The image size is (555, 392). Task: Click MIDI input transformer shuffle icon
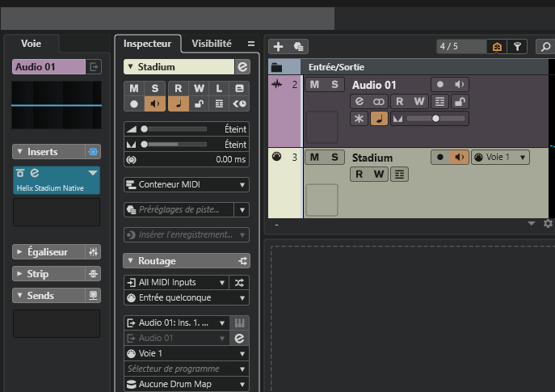(239, 283)
